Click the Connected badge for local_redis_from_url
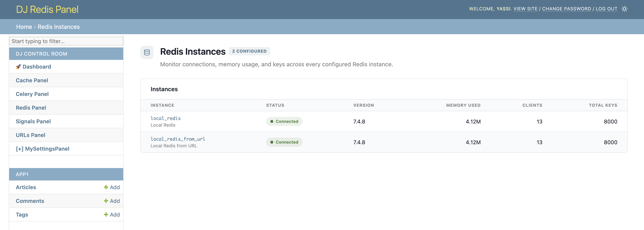The height and width of the screenshot is (230, 644). click(x=284, y=142)
